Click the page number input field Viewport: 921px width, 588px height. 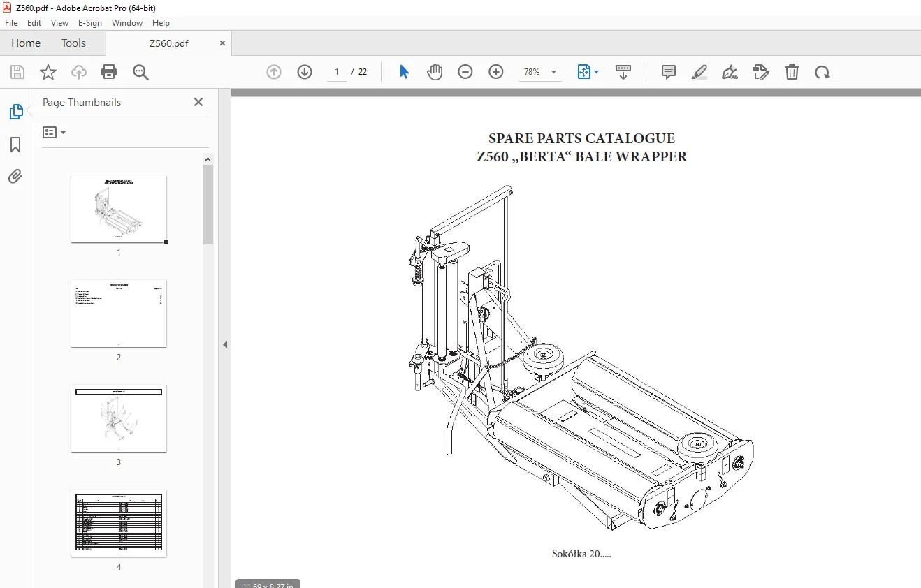[x=337, y=72]
